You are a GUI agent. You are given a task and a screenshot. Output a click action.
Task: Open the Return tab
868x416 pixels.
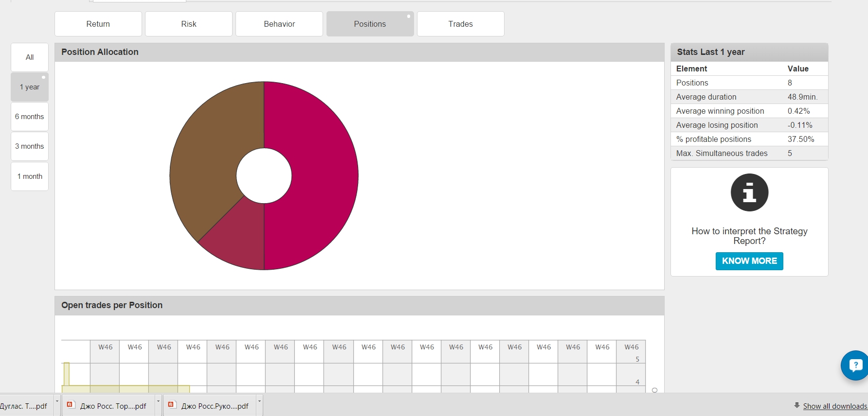pos(98,24)
